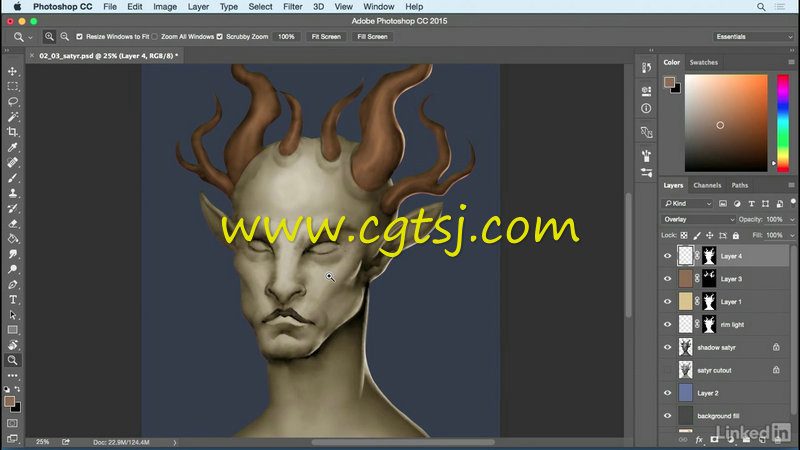Select the Rectangular Marquee tool

13,86
